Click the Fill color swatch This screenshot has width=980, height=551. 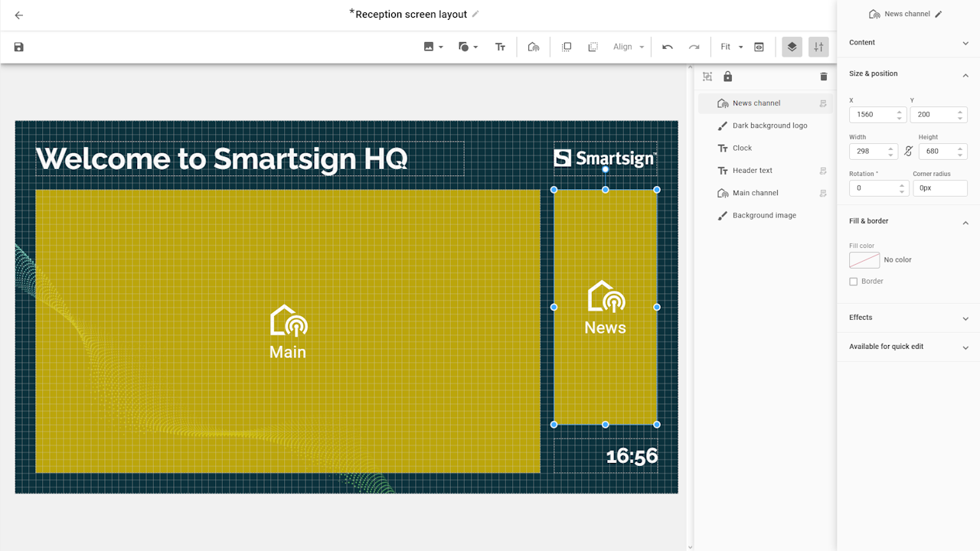[x=864, y=260]
